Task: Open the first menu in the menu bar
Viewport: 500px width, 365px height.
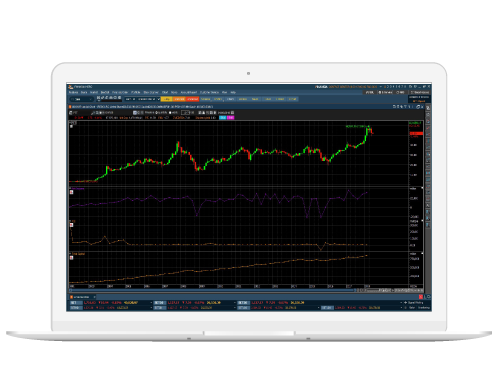Action: pos(73,92)
